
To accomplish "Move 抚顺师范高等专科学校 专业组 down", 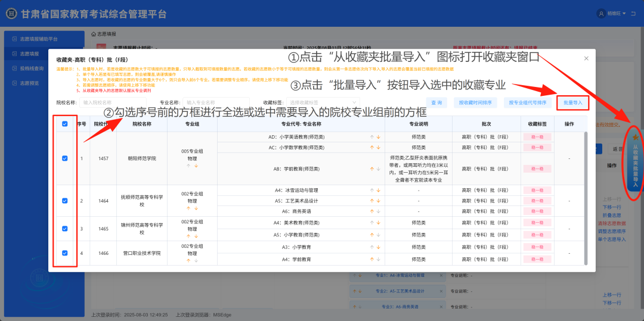I will (196, 208).
